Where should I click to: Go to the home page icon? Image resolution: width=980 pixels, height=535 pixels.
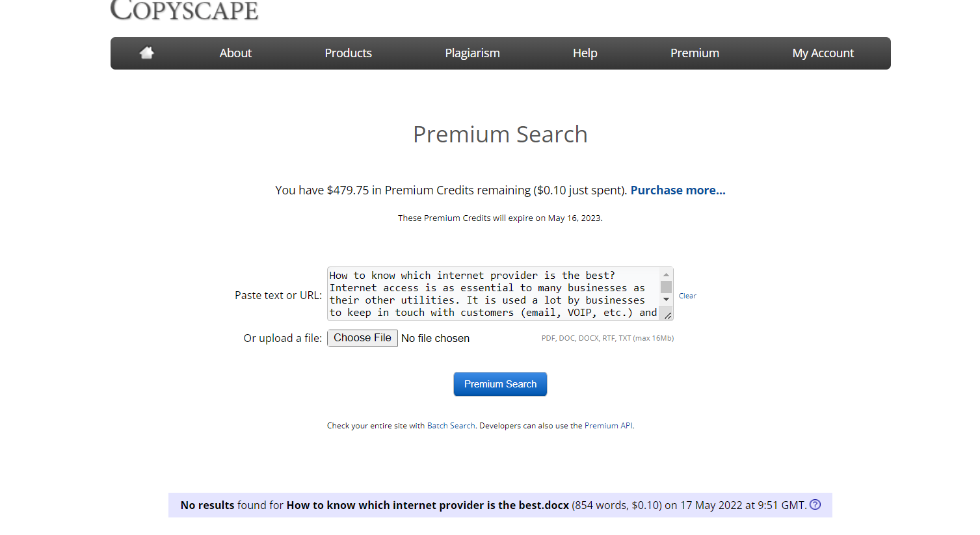click(x=146, y=53)
